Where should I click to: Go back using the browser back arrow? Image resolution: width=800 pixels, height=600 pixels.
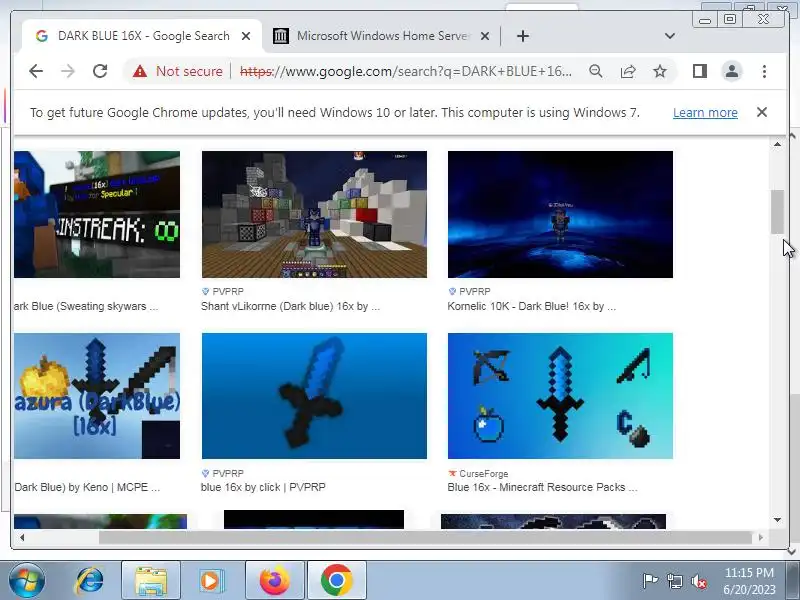coord(36,71)
